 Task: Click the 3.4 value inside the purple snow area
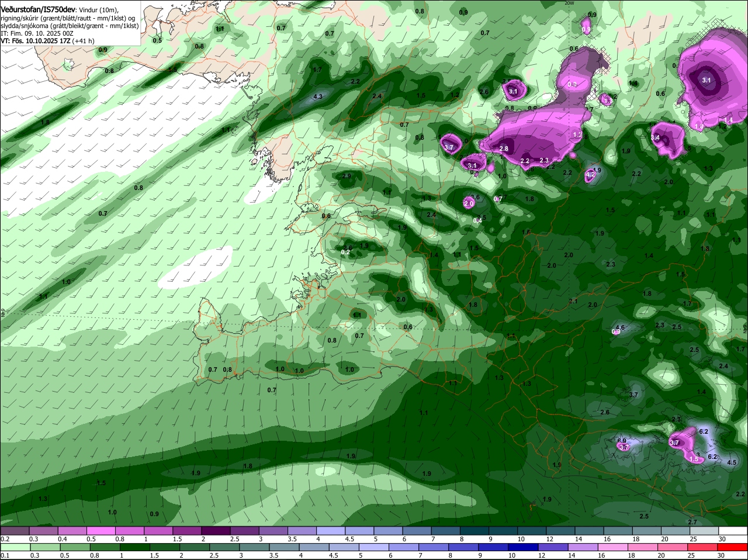pos(655,138)
